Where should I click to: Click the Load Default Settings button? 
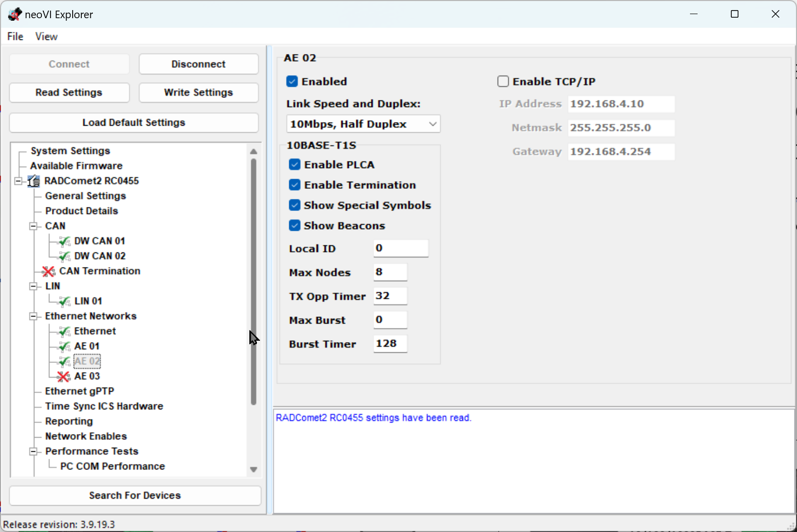134,123
